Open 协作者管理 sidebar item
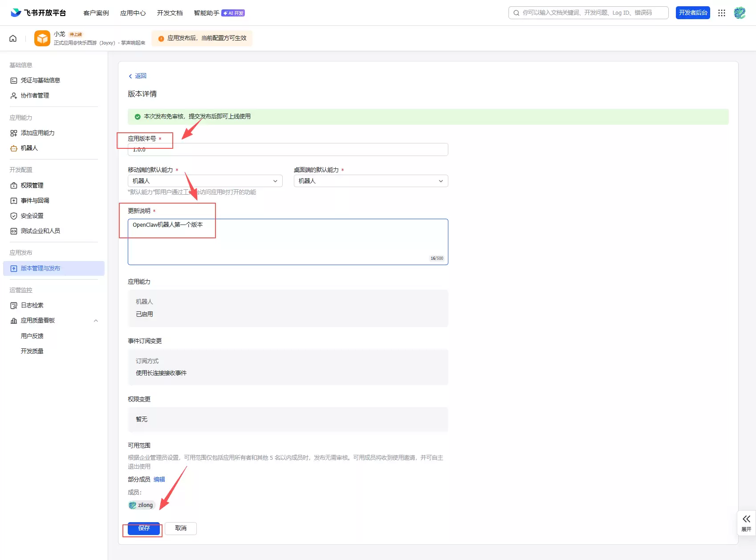Image resolution: width=756 pixels, height=560 pixels. (x=35, y=95)
